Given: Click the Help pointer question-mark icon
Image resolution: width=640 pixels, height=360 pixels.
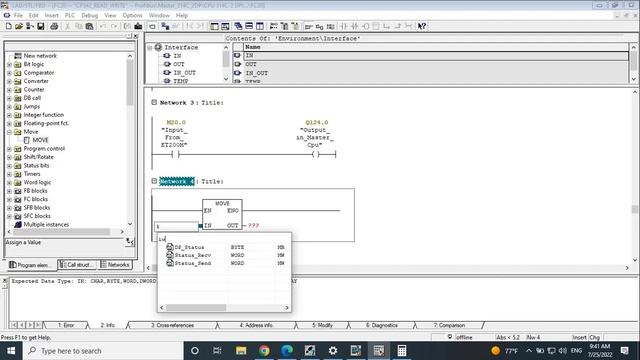Looking at the screenshot, I should (x=422, y=26).
